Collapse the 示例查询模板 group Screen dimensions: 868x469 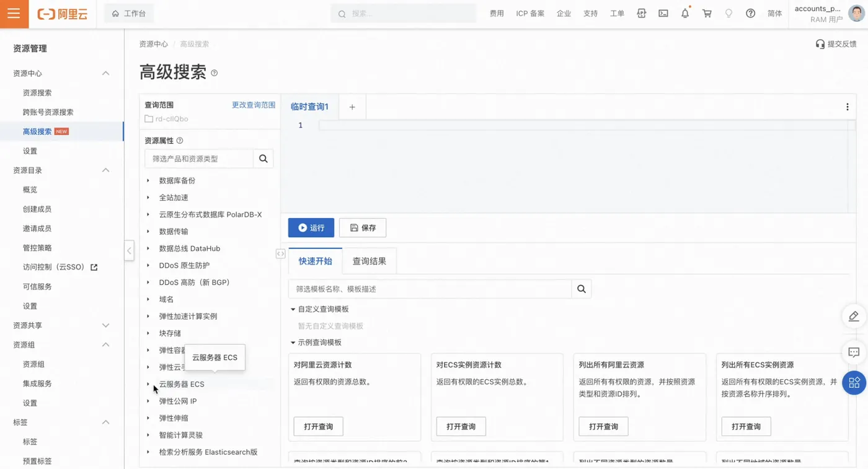click(x=293, y=343)
